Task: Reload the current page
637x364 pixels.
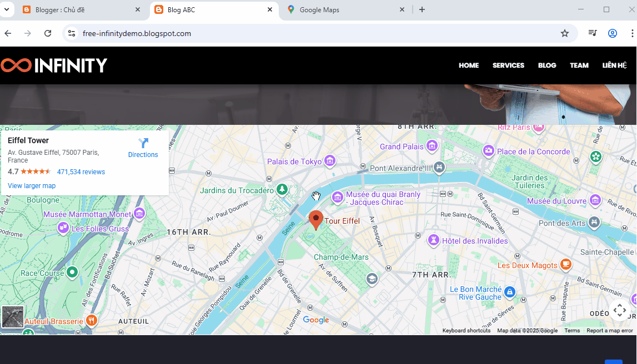Action: click(48, 33)
